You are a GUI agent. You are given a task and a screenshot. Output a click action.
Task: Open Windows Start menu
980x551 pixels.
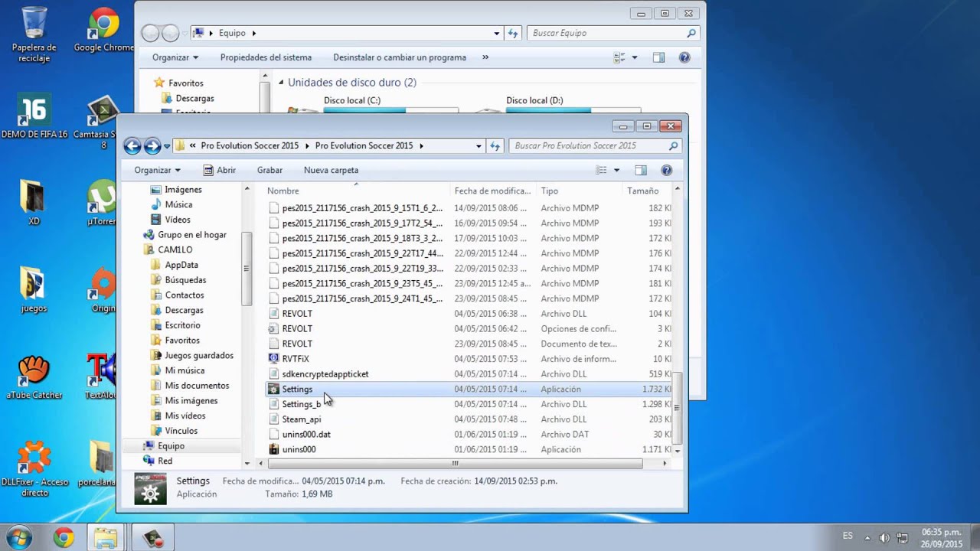[x=18, y=537]
